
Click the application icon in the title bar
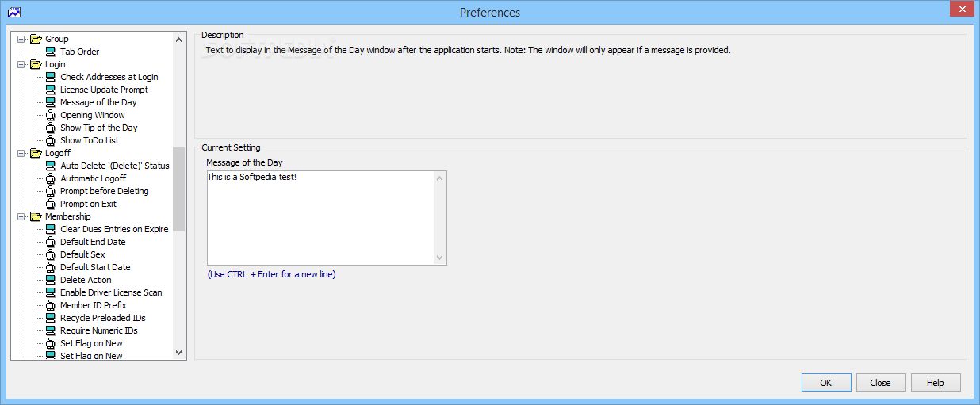click(13, 12)
